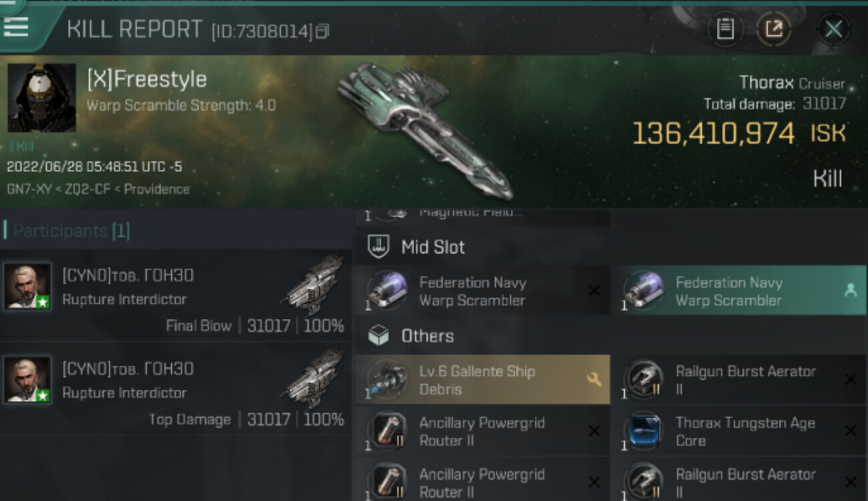Select the first Railgun Burst Aerator II
This screenshot has height=501, width=868.
point(739,379)
